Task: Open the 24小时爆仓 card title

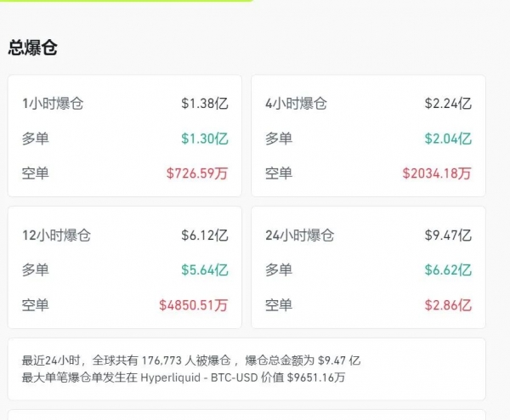Action: click(x=299, y=236)
